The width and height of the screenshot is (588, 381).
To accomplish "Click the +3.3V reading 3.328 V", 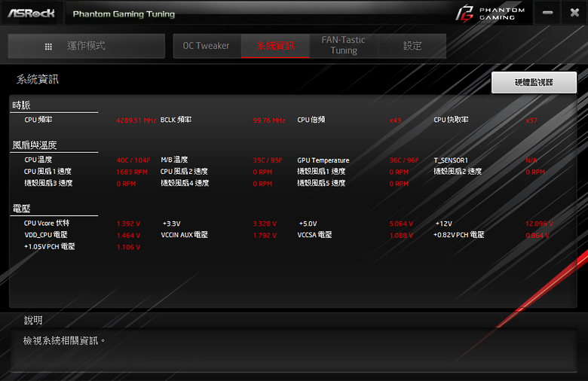I will tap(265, 224).
